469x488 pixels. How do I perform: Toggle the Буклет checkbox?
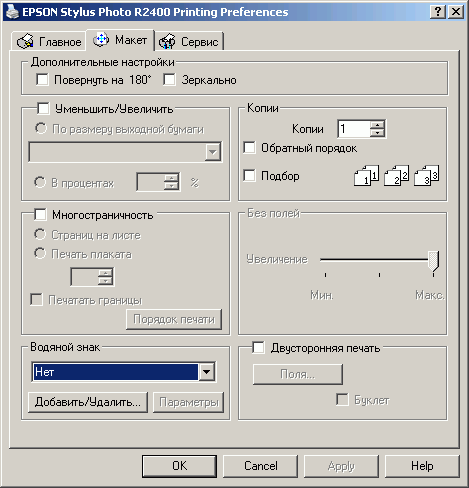pyautogui.click(x=343, y=399)
